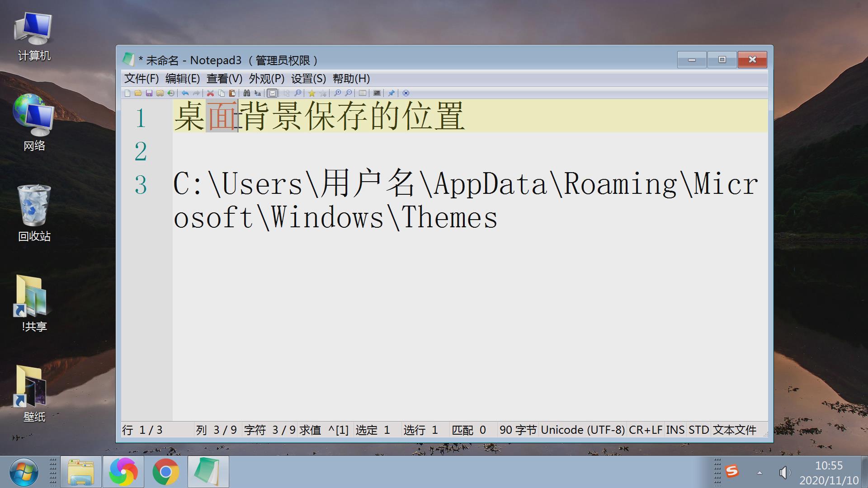
Task: Open the 设置(S) menu
Action: 308,79
